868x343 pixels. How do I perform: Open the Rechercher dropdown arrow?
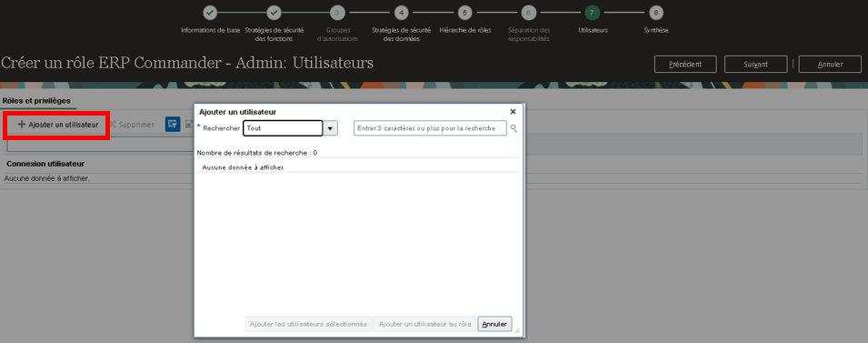click(331, 128)
